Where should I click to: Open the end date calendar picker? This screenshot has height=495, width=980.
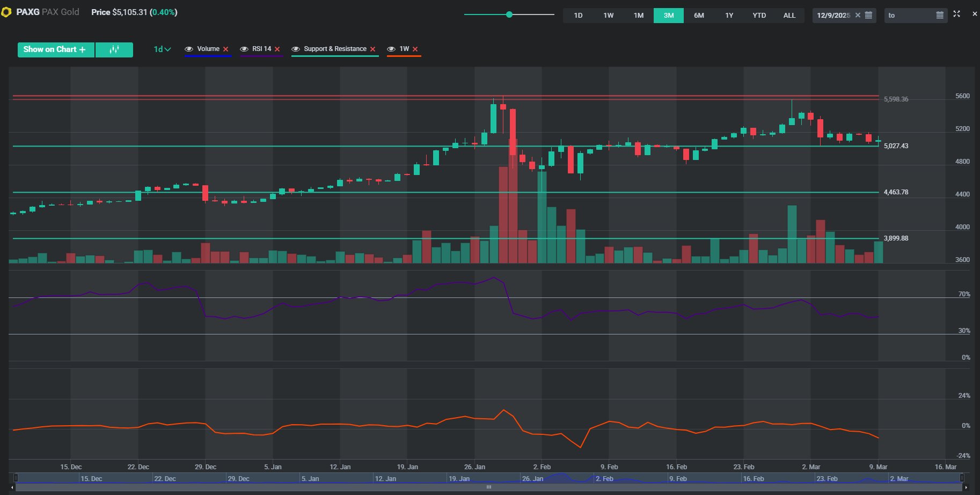[x=940, y=15]
